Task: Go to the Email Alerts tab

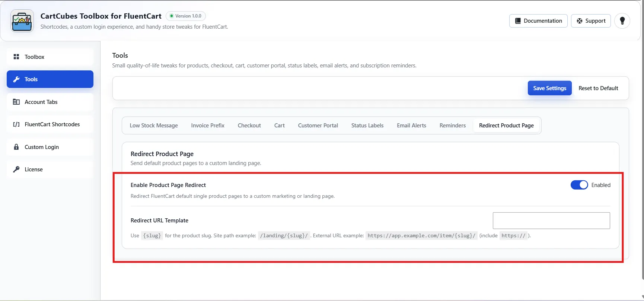Action: tap(411, 126)
